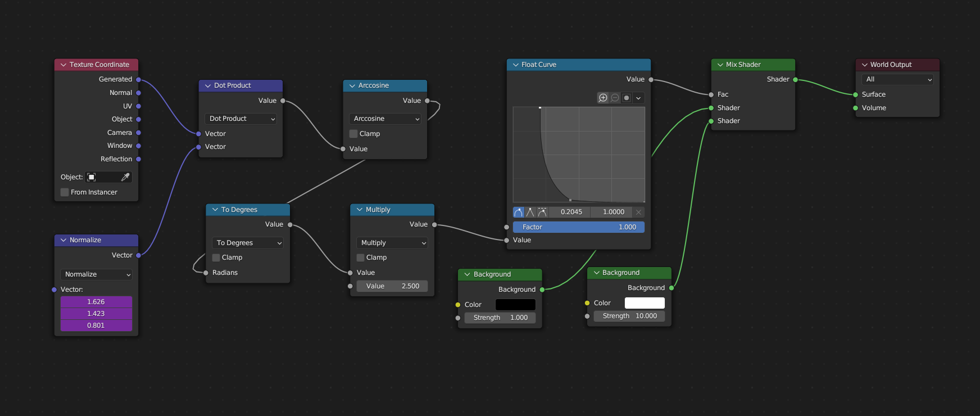Select the lower curve control point
Screen dimensions: 980x416
[570, 200]
